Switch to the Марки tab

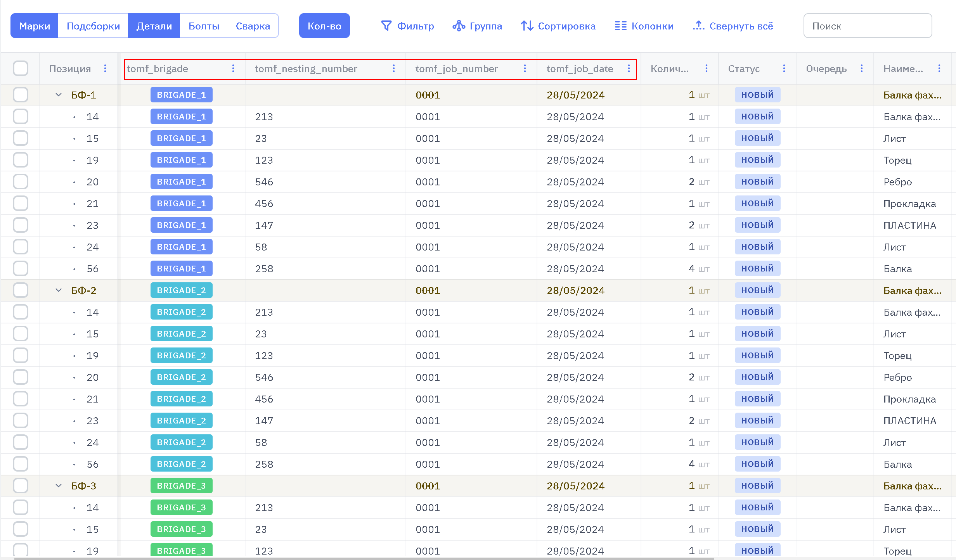pos(35,26)
